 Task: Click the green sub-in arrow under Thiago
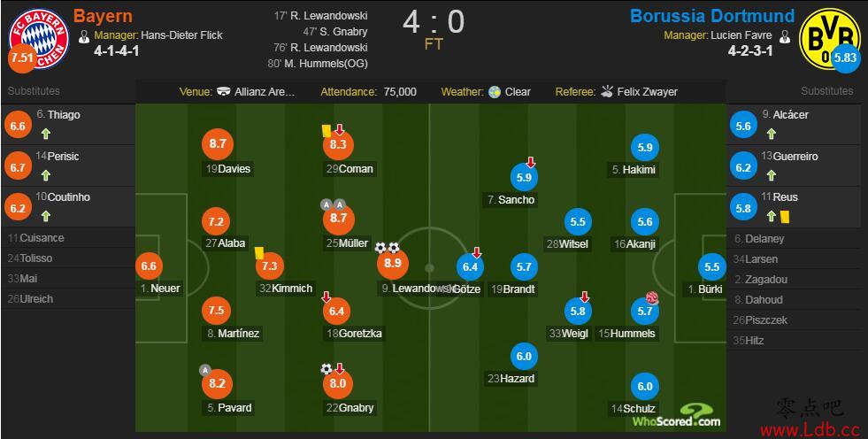(45, 134)
